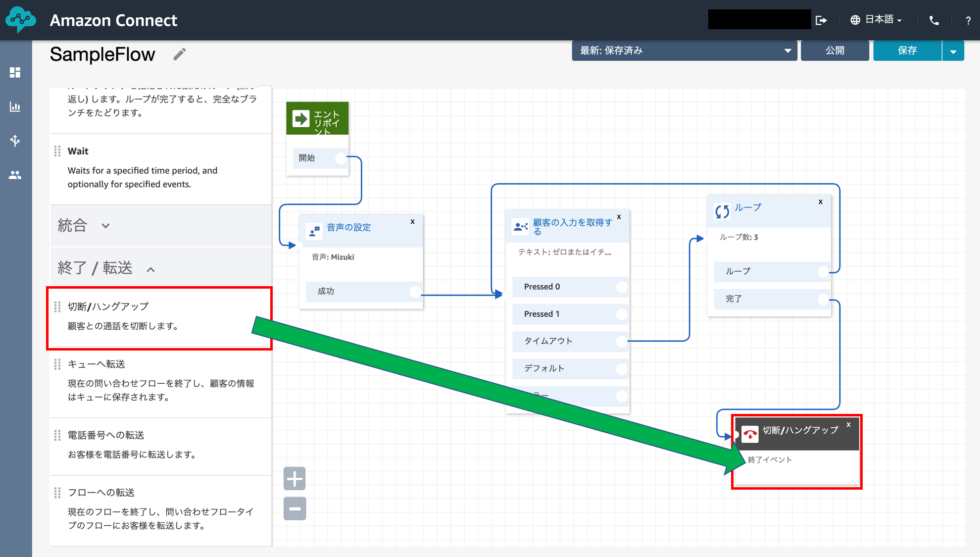This screenshot has height=557, width=980.
Task: Click the 公開 publish button
Action: click(834, 51)
